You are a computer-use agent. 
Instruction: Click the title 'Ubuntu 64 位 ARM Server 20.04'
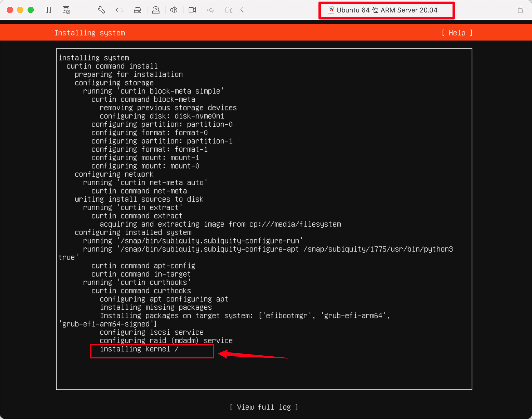coord(387,10)
